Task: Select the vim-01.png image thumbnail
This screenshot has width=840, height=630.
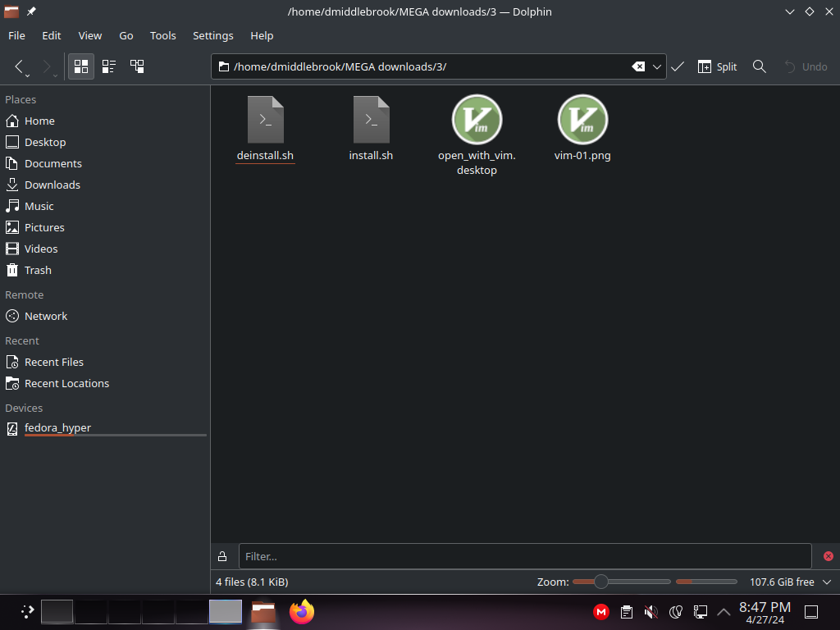Action: coord(582,129)
